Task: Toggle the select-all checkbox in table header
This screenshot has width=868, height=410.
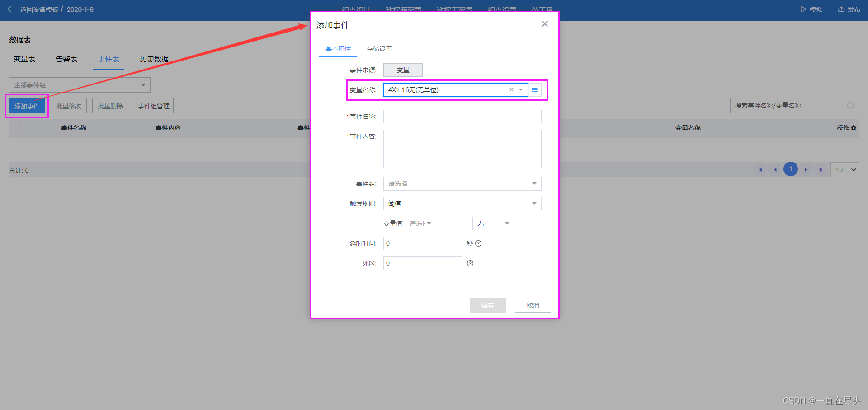Action: coord(17,128)
